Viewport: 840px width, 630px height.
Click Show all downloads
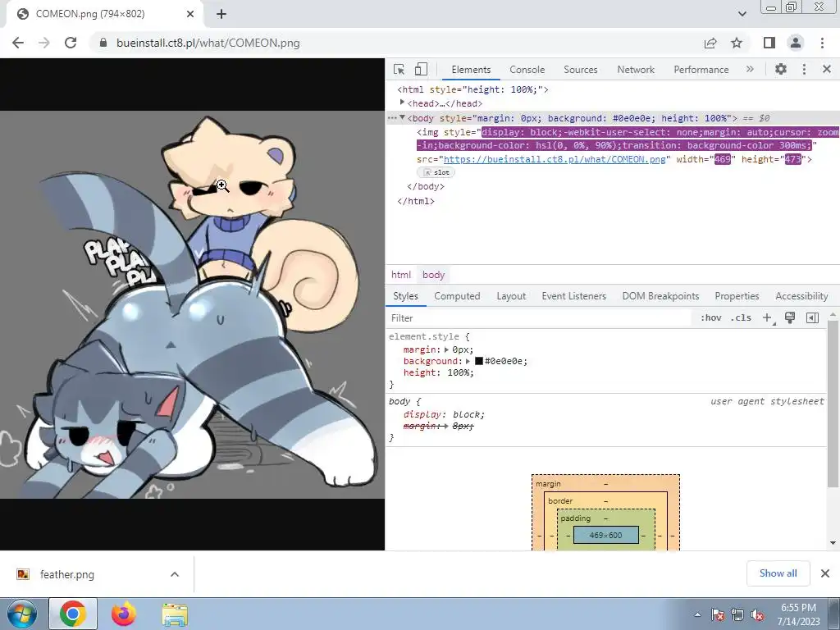[x=778, y=573]
